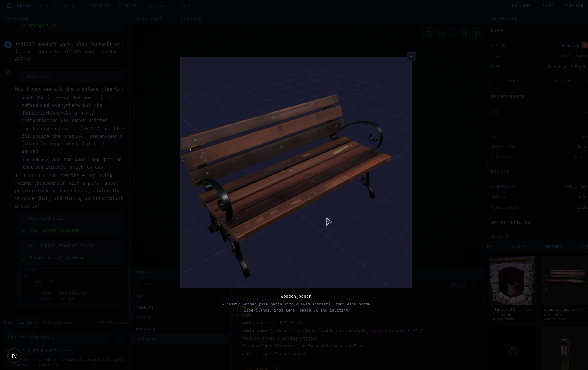The image size is (588, 370).
Task: Open the Window menu
Action: pos(127,6)
